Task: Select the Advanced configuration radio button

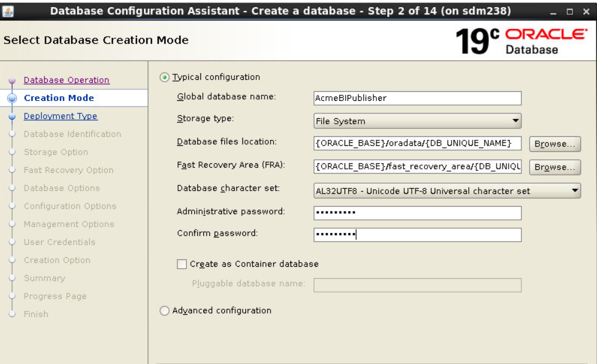Action: pyautogui.click(x=165, y=311)
